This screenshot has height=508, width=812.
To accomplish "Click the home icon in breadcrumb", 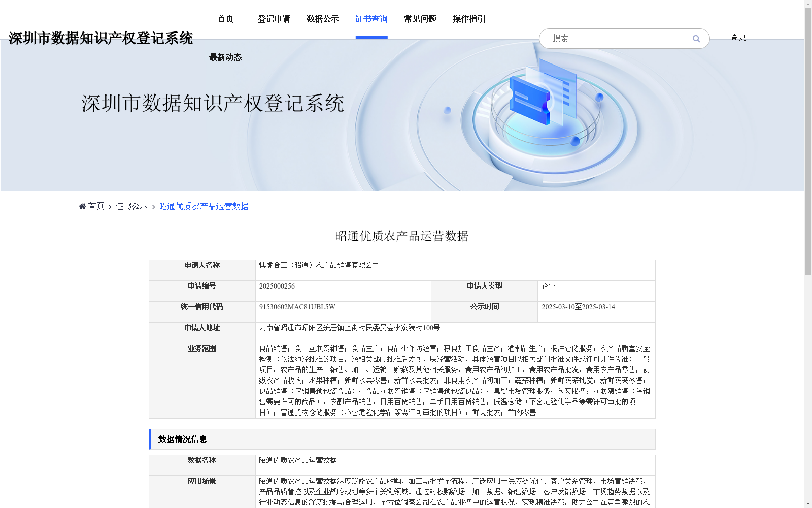I will click(82, 206).
